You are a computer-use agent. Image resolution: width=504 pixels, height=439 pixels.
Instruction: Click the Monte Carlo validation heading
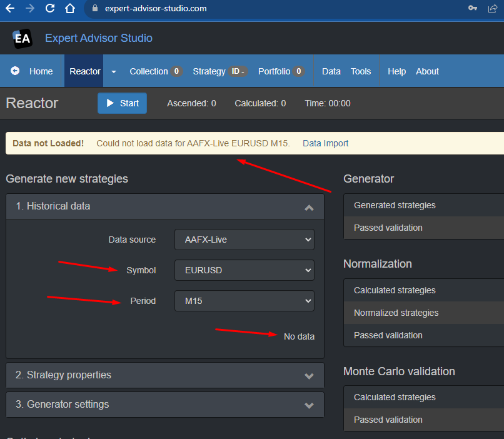pyautogui.click(x=399, y=371)
